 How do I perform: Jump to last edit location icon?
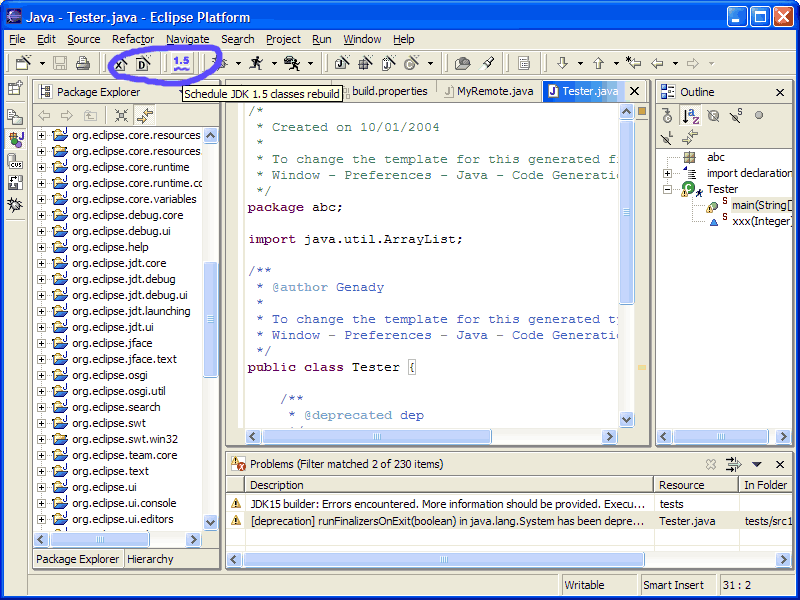tap(633, 63)
